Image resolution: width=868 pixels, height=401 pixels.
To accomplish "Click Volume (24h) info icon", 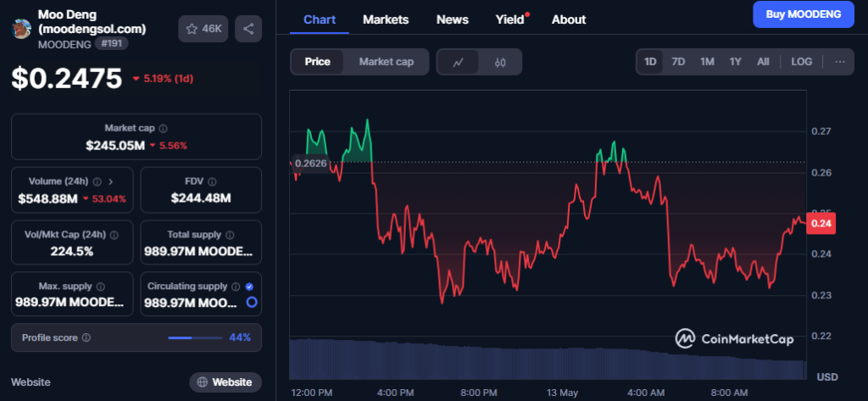I will 97,181.
